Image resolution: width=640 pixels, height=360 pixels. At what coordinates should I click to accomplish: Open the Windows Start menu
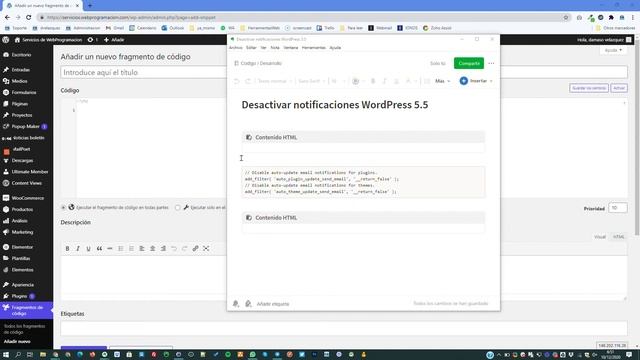tap(6, 355)
